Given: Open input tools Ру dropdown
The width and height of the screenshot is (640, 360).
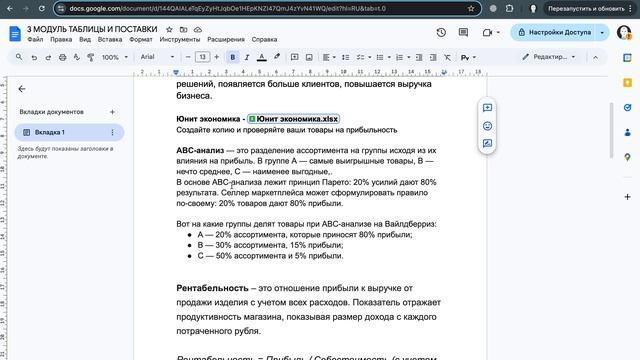Looking at the screenshot, I should (x=468, y=58).
